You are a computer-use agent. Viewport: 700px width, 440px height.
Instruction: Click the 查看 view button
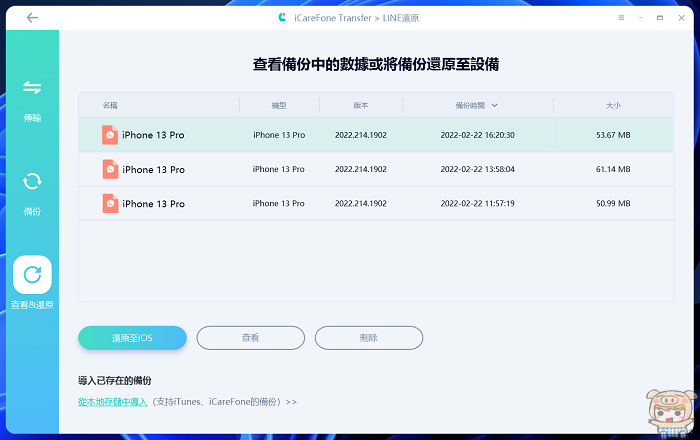(250, 338)
